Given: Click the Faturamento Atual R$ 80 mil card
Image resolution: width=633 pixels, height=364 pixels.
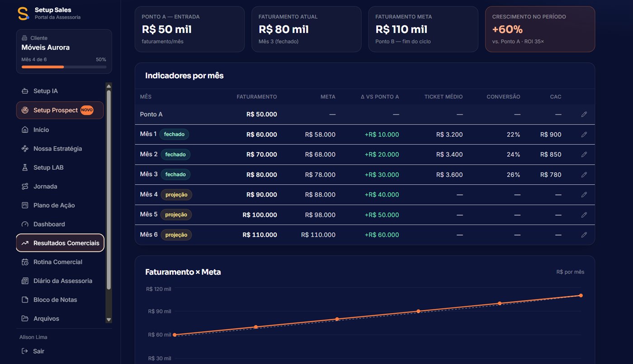Looking at the screenshot, I should (307, 29).
